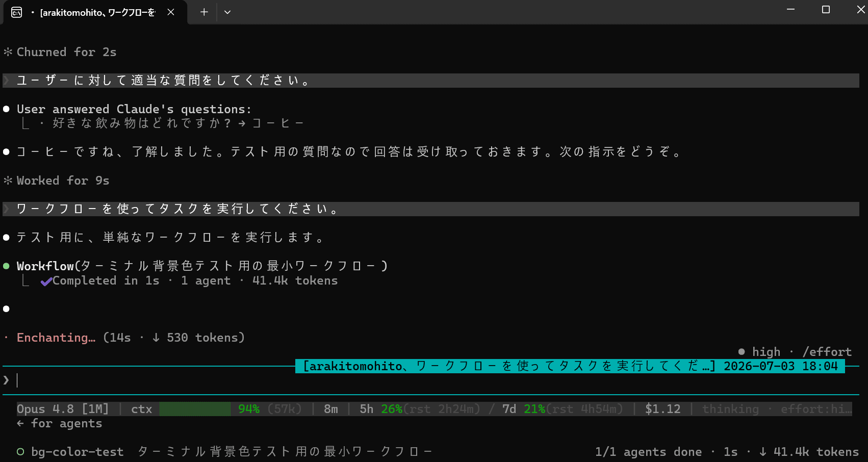Click 'User answered Claude's questions:' line

point(134,109)
